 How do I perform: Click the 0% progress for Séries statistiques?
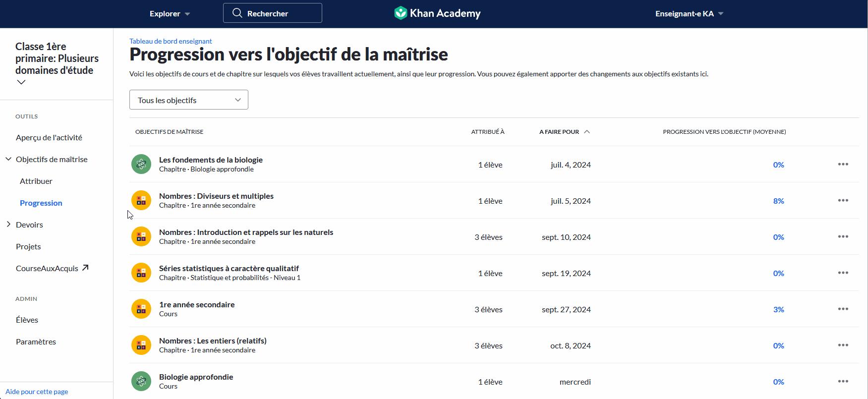click(778, 273)
